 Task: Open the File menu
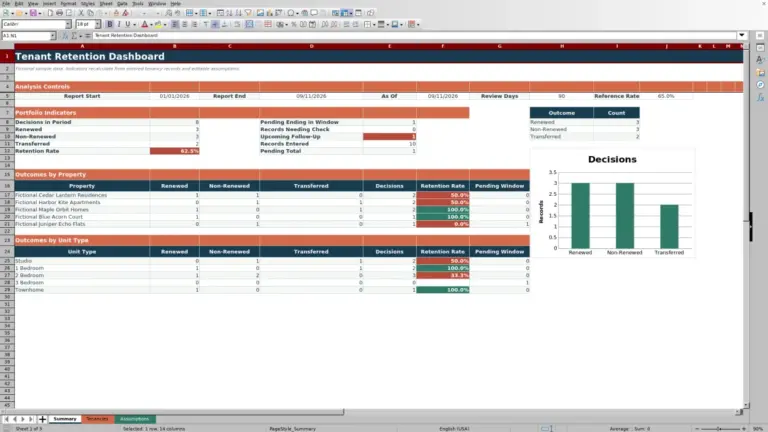pos(6,3)
